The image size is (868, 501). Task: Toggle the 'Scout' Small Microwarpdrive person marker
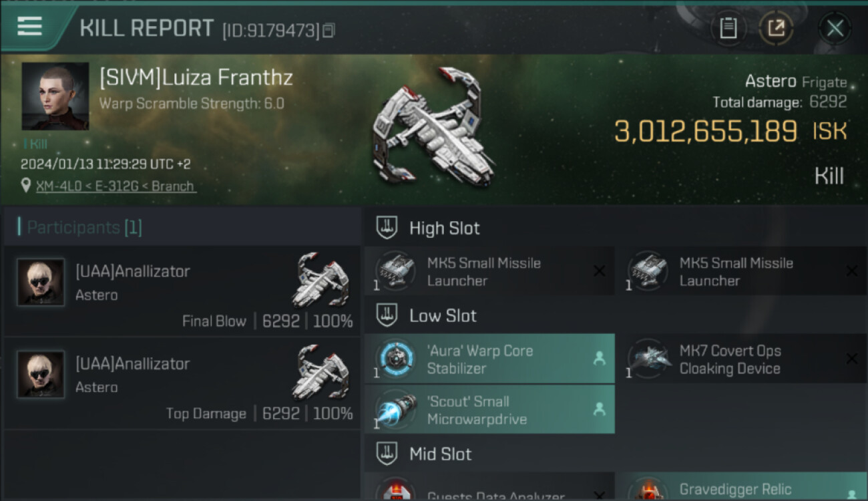(x=599, y=409)
